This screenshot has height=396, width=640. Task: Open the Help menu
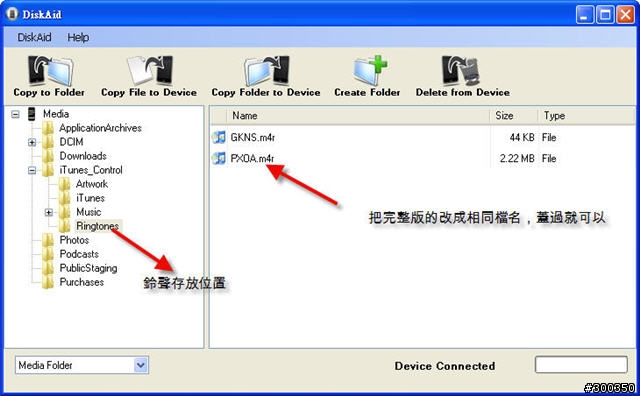pyautogui.click(x=78, y=38)
